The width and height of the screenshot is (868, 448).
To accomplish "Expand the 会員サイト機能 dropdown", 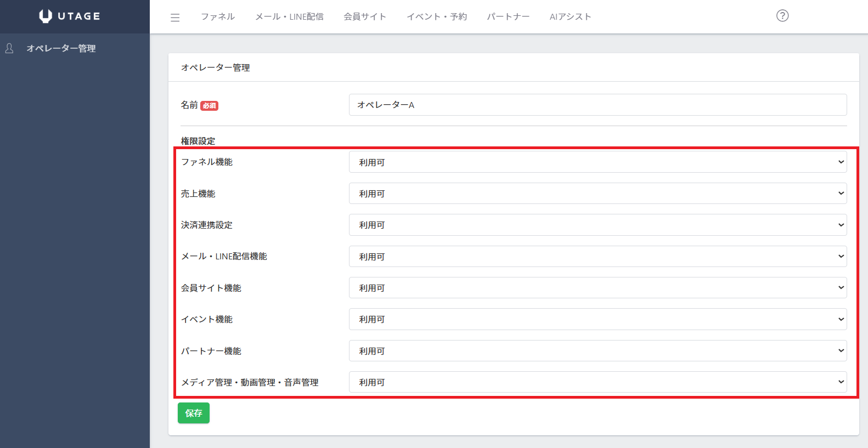I will tap(598, 288).
